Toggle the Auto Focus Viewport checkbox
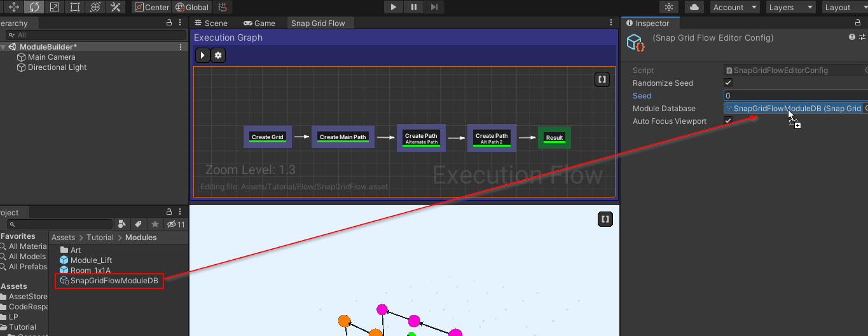This screenshot has height=336, width=868. point(728,121)
